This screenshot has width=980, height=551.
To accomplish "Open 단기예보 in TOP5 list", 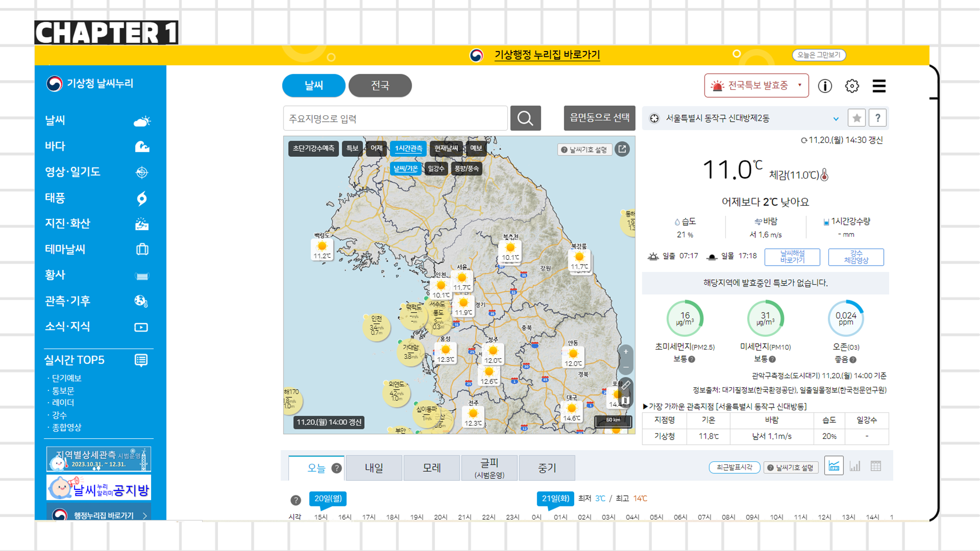I will coord(66,378).
